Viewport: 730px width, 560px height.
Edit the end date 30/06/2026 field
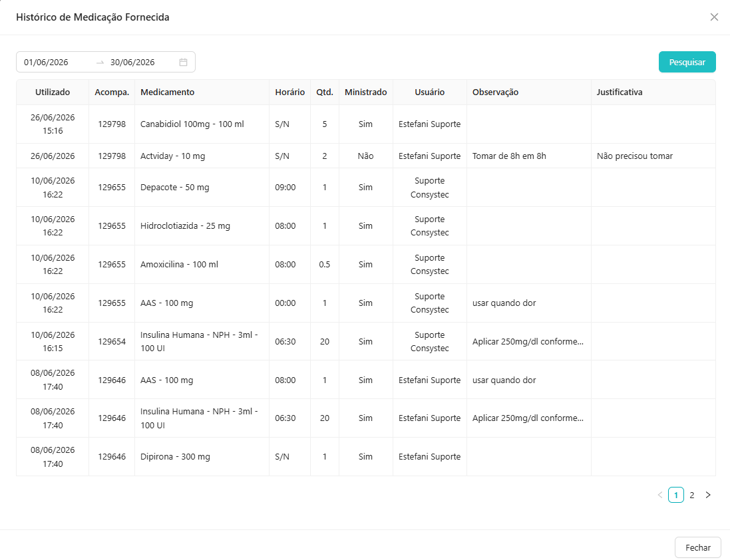coord(140,63)
